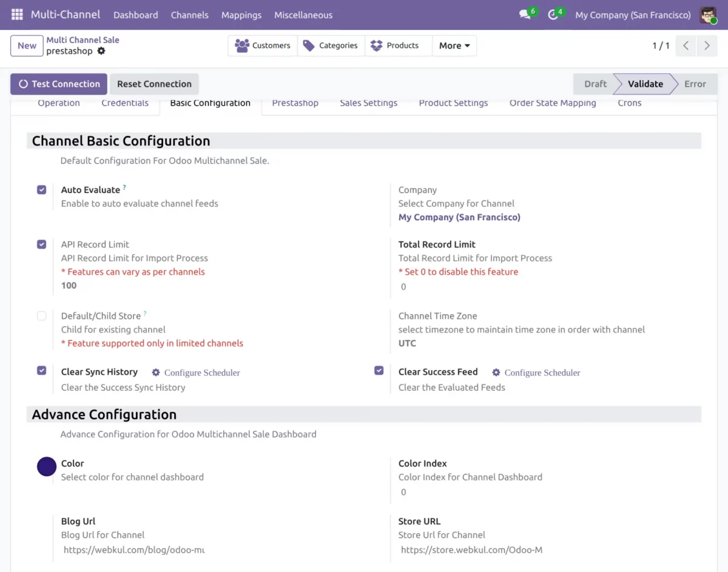This screenshot has width=728, height=572.
Task: Switch to the Sales Settings tab
Action: tap(369, 103)
